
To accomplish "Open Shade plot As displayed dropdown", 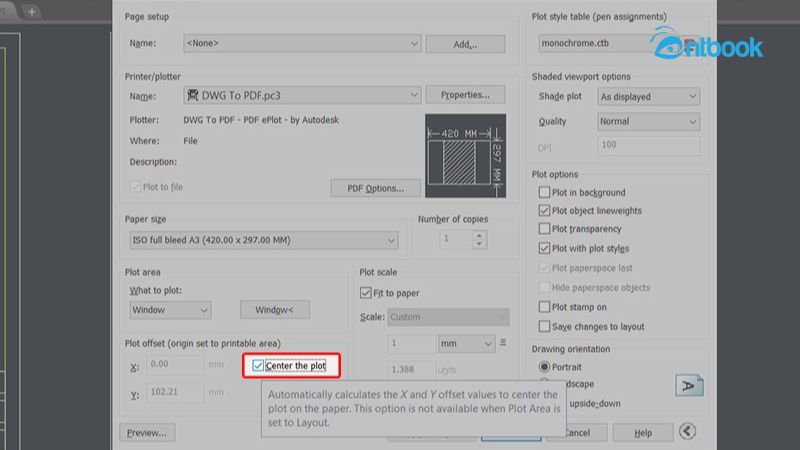I will point(648,96).
